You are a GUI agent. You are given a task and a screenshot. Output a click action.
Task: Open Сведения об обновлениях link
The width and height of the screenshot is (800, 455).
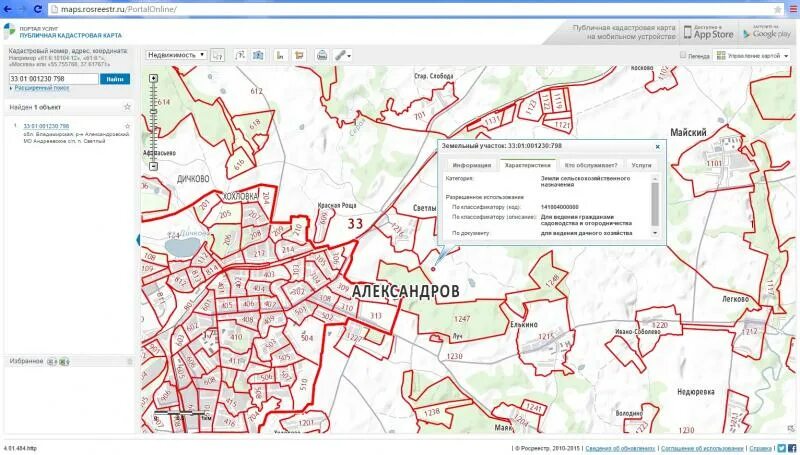click(x=620, y=448)
